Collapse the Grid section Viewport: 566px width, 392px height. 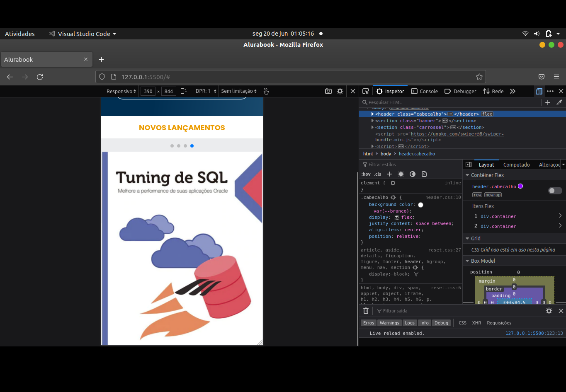[x=467, y=238]
